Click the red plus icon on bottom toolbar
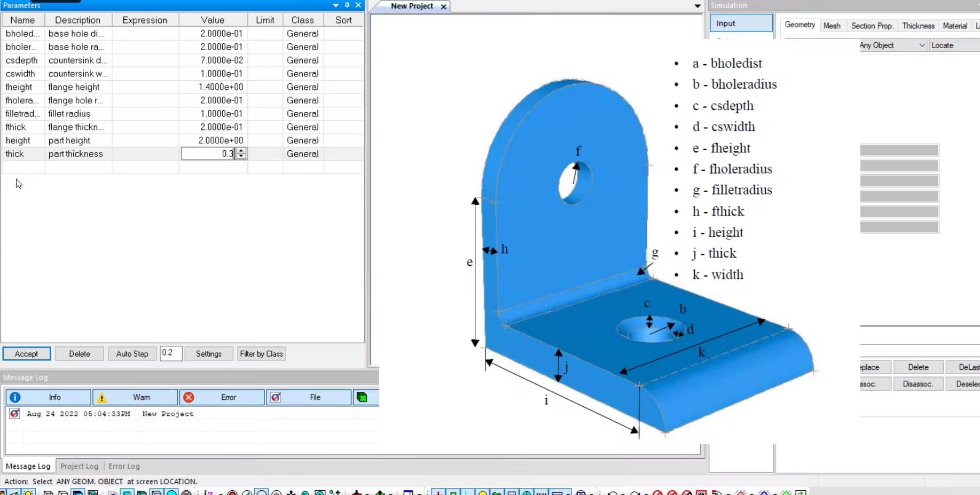The image size is (980, 495). coord(439,492)
